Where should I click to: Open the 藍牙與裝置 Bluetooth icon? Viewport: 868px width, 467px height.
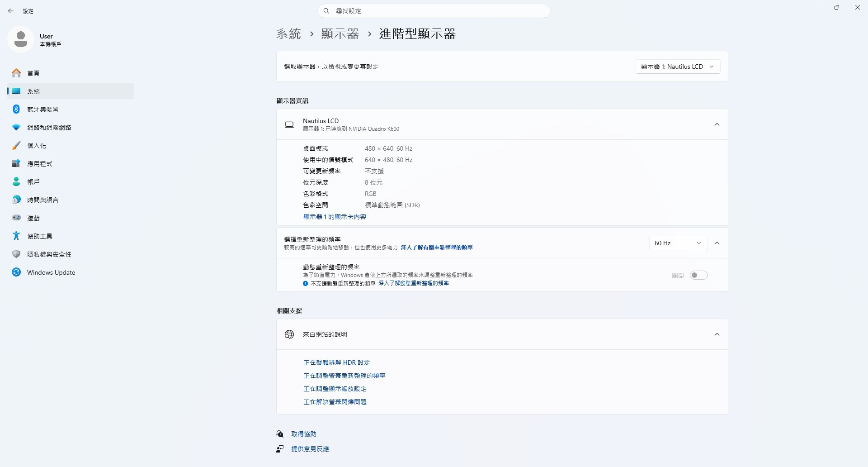pos(16,109)
